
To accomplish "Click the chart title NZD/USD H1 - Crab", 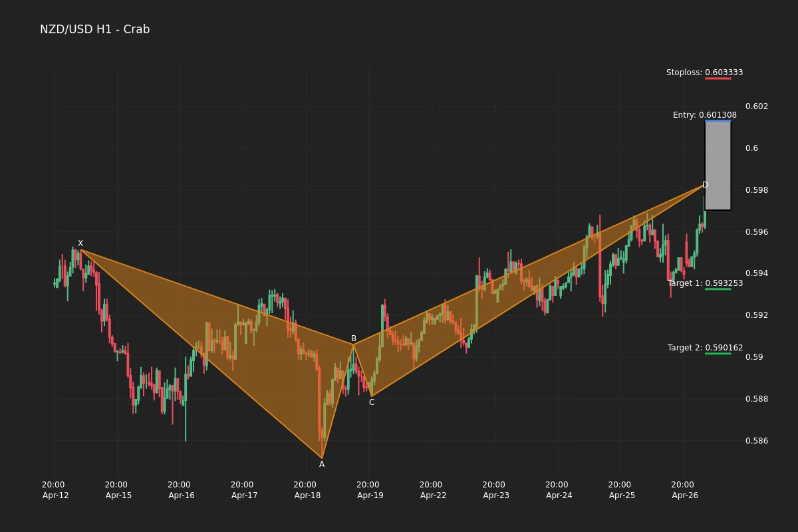I will 94,29.
